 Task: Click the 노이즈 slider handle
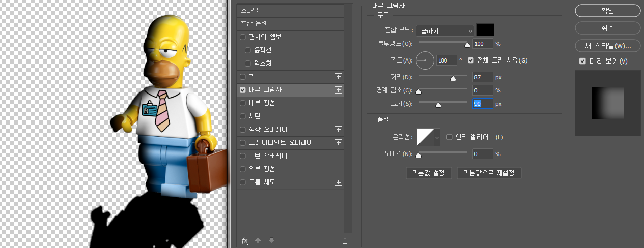coord(418,154)
